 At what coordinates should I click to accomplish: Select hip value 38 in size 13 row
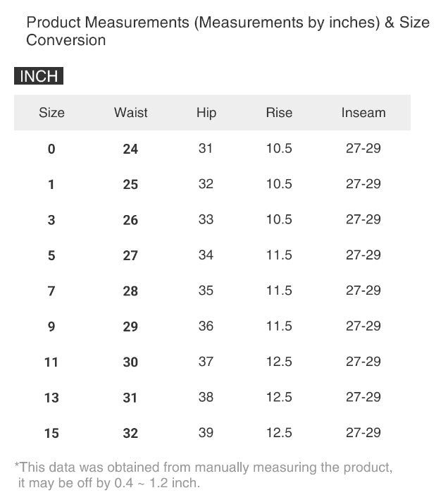click(206, 397)
